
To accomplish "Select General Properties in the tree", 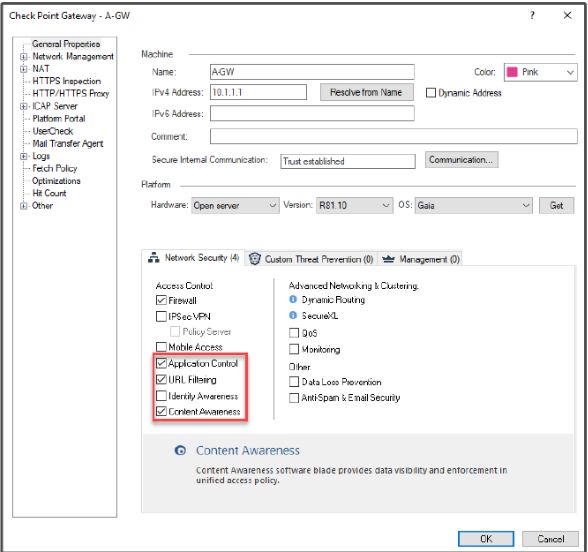I will (x=66, y=44).
